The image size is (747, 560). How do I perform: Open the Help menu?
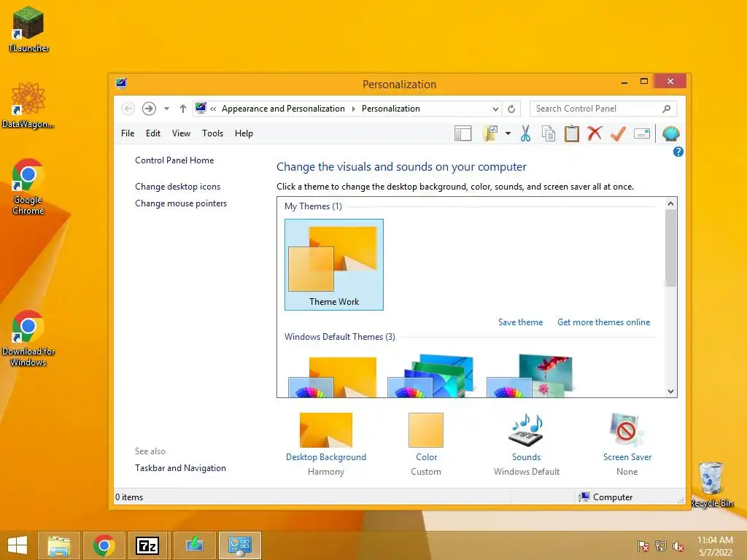coord(244,133)
